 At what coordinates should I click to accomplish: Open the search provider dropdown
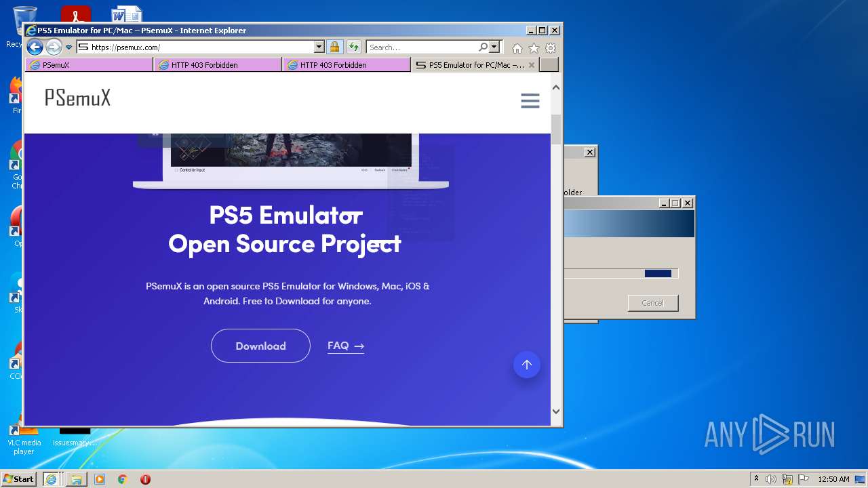tap(494, 47)
